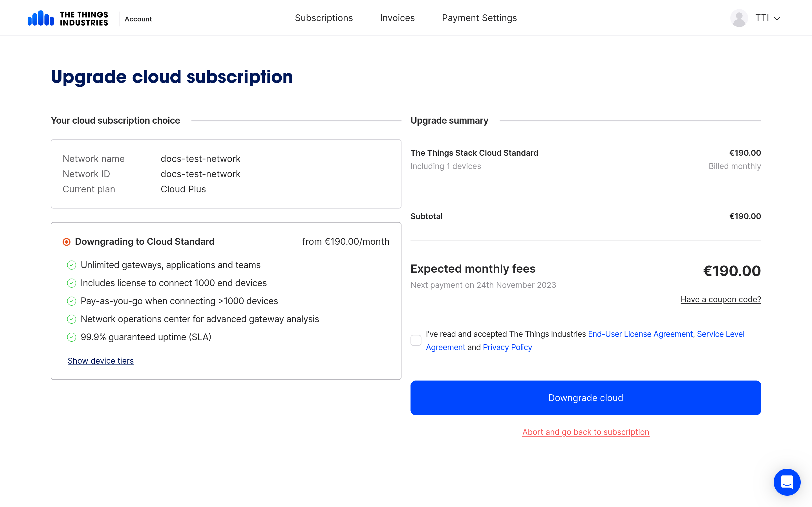Go to Invoices page
The width and height of the screenshot is (812, 507).
point(397,18)
